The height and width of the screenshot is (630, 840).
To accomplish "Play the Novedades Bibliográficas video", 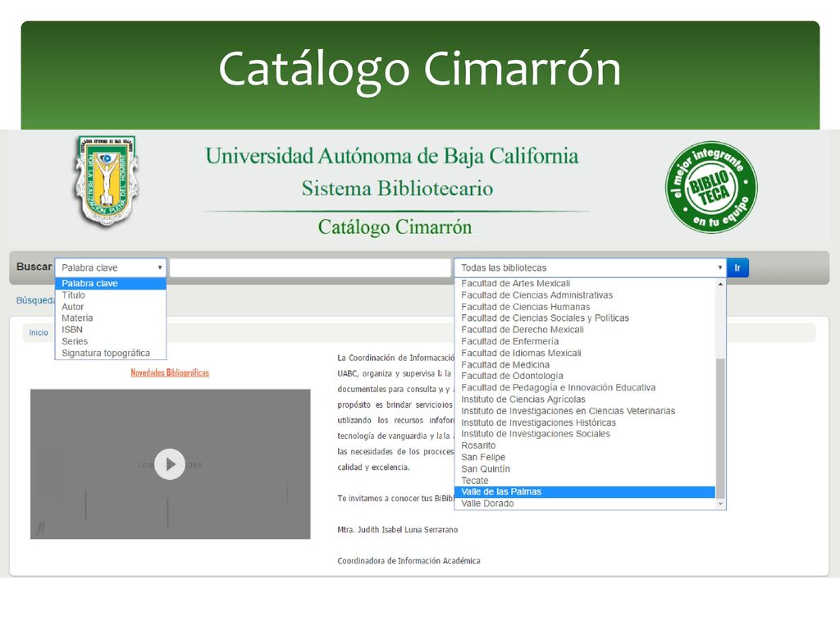I will pyautogui.click(x=170, y=464).
